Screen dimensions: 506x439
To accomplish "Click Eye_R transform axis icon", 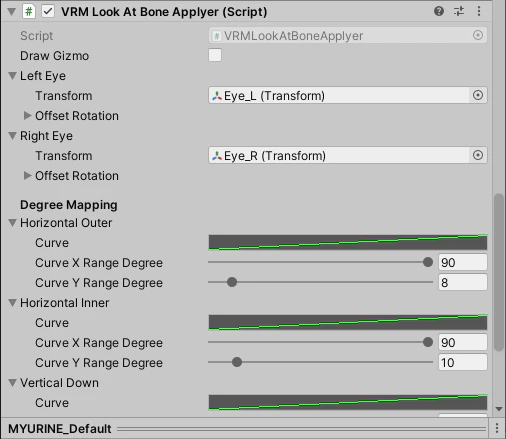I will tap(217, 156).
